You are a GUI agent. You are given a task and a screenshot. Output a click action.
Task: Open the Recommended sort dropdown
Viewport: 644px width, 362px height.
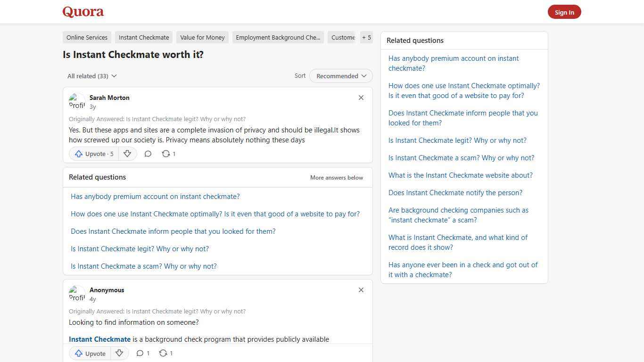pos(341,76)
